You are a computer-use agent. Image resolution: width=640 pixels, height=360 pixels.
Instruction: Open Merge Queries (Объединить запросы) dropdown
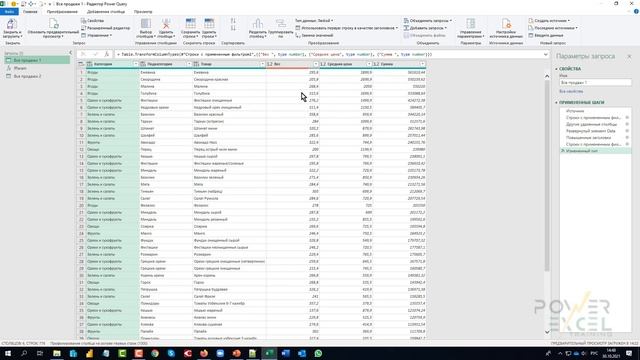(428, 20)
